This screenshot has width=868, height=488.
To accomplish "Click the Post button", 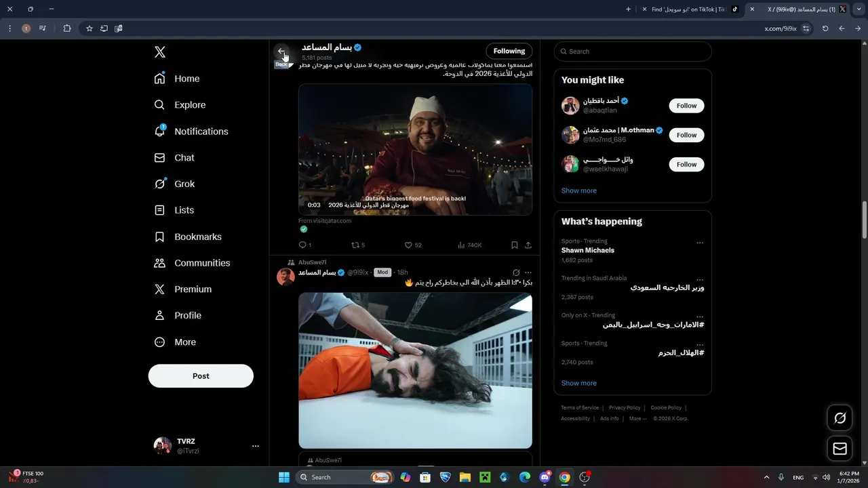I will click(201, 376).
